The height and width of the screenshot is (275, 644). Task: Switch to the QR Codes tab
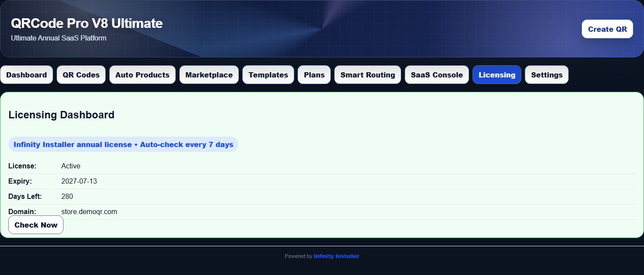(x=81, y=75)
